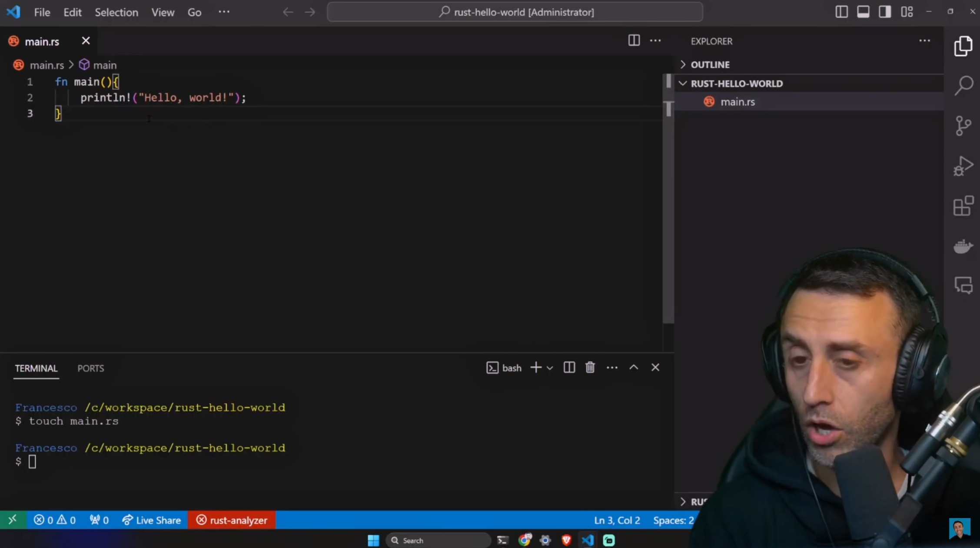Open the Search view in the activity bar
The height and width of the screenshot is (548, 980).
(x=963, y=84)
